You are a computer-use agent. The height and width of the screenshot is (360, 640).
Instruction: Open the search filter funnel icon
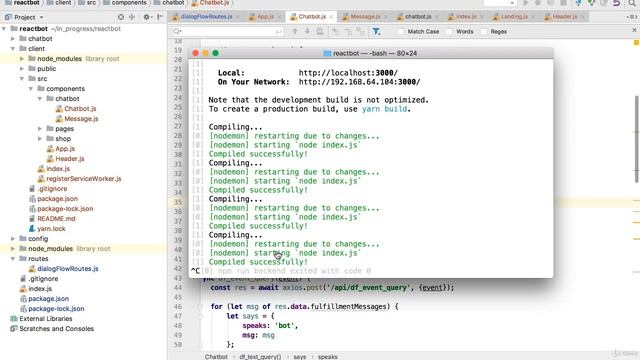[376, 31]
